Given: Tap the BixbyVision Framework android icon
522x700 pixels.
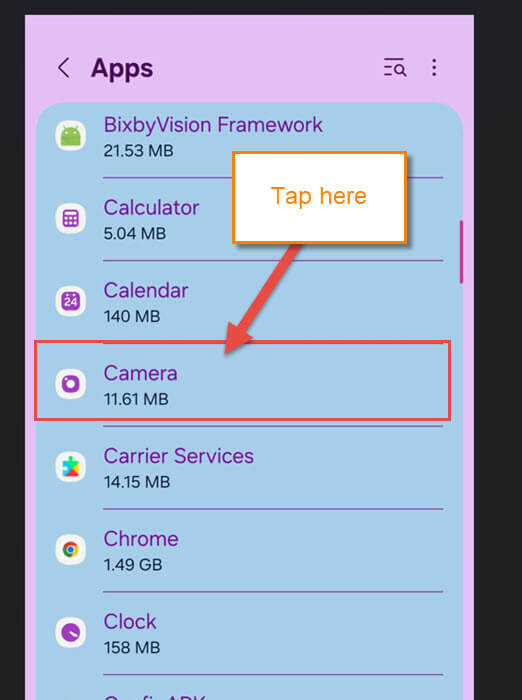Looking at the screenshot, I should [x=71, y=136].
